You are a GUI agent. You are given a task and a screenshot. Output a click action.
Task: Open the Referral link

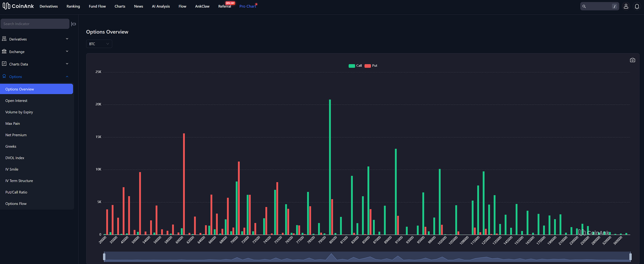tap(224, 6)
